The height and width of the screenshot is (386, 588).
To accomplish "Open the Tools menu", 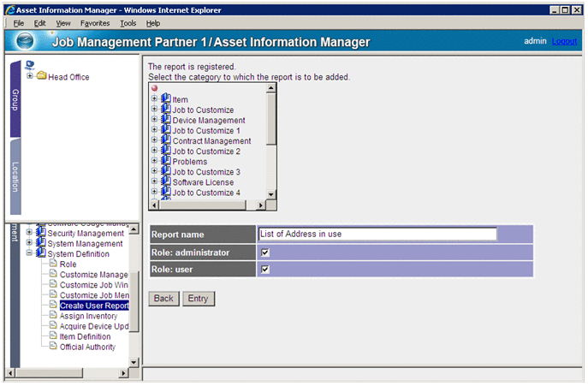I will pyautogui.click(x=128, y=23).
